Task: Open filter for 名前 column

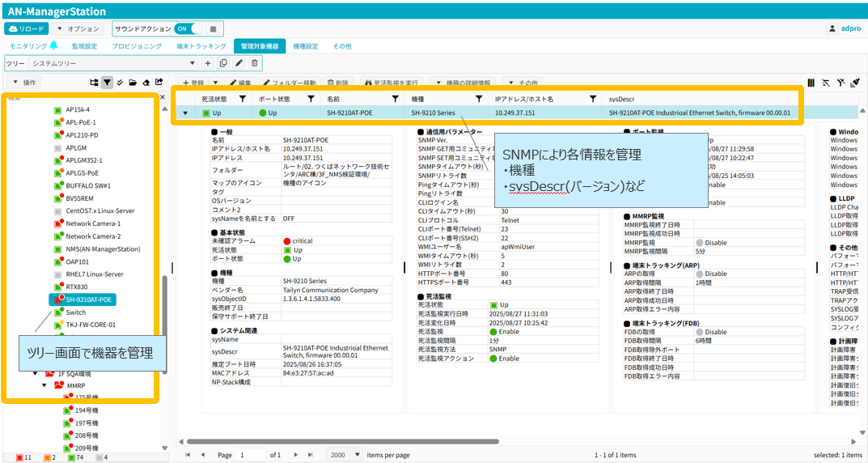Action: tap(395, 99)
